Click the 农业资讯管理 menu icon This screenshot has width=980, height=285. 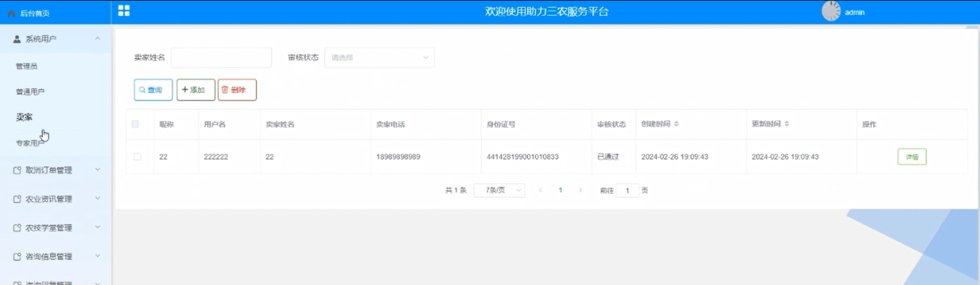coord(17,199)
